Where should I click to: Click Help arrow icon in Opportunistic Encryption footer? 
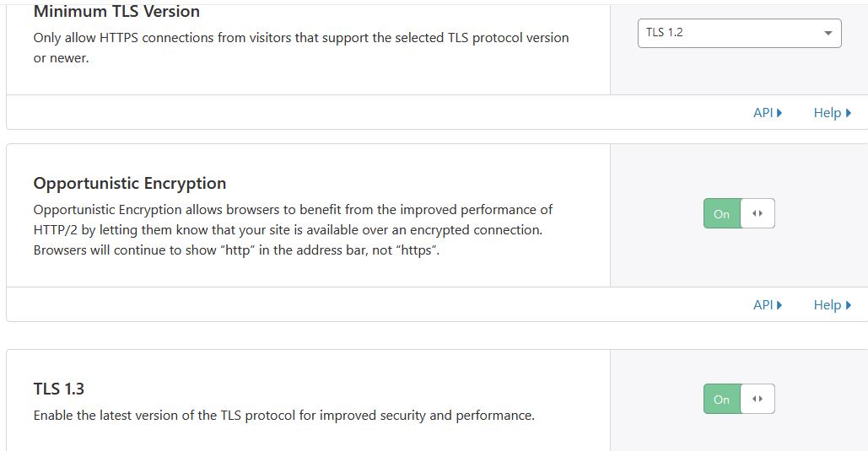[x=848, y=305]
